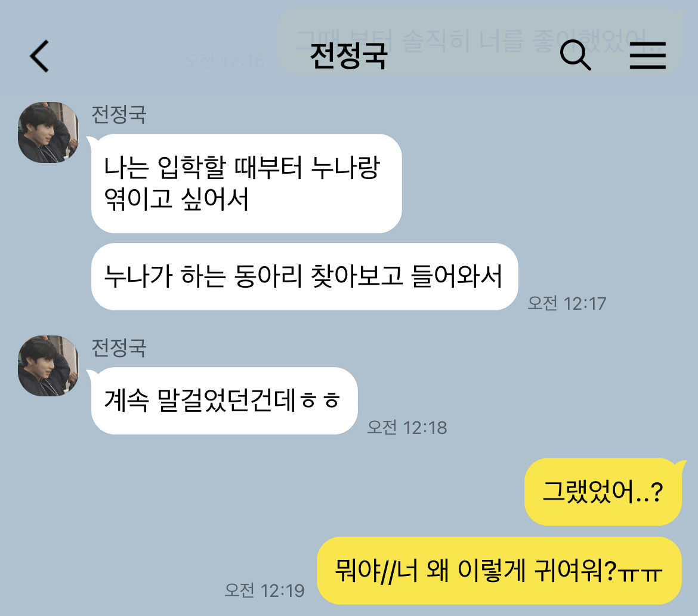Tap the 전정국 chat title in the header
698x616 pixels.
point(348,56)
